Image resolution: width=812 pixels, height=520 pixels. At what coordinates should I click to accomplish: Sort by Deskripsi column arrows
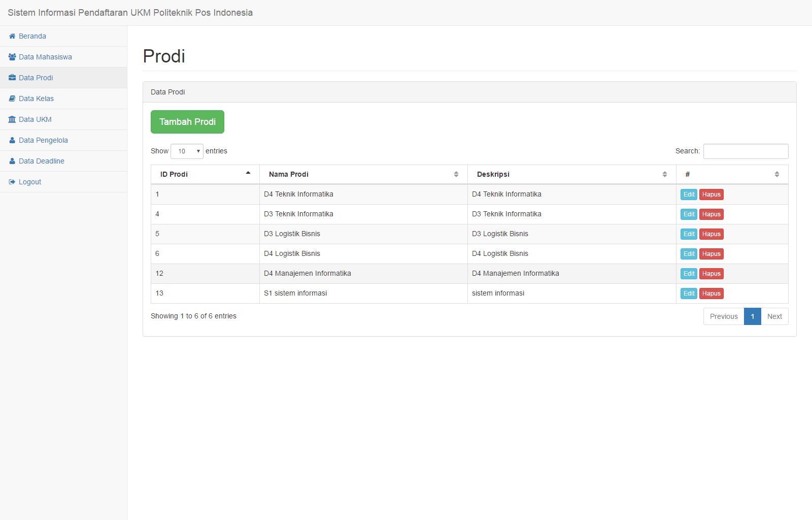(x=665, y=174)
